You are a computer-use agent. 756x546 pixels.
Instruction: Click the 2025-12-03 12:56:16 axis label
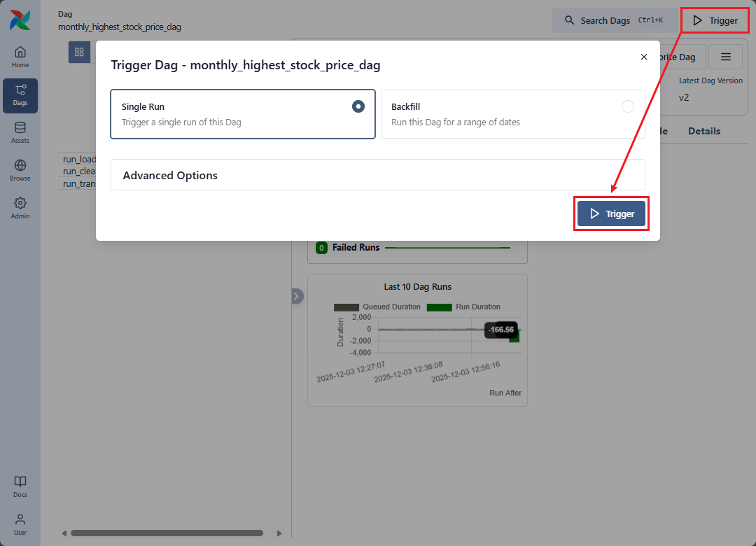[x=465, y=372]
